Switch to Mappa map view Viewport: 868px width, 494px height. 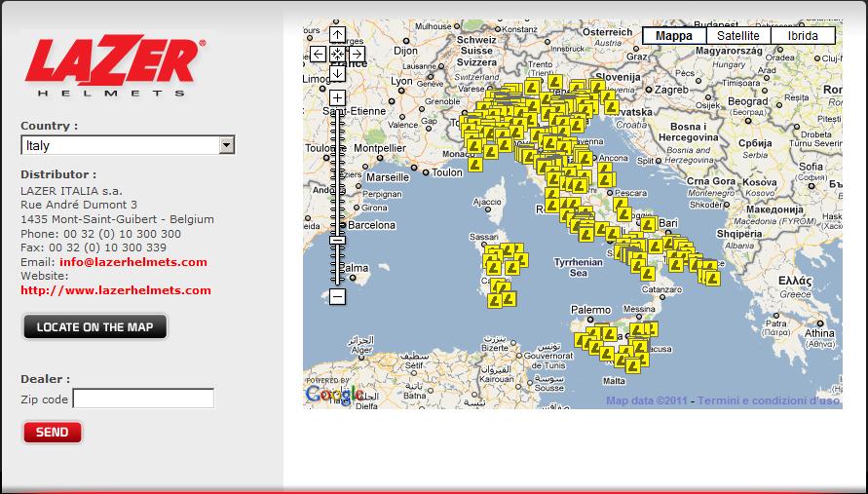point(674,36)
